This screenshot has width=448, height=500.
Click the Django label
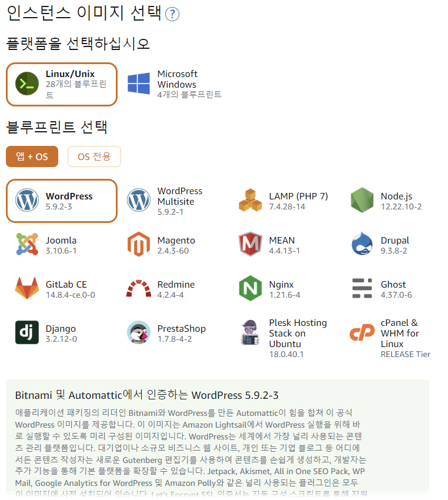pos(61,328)
